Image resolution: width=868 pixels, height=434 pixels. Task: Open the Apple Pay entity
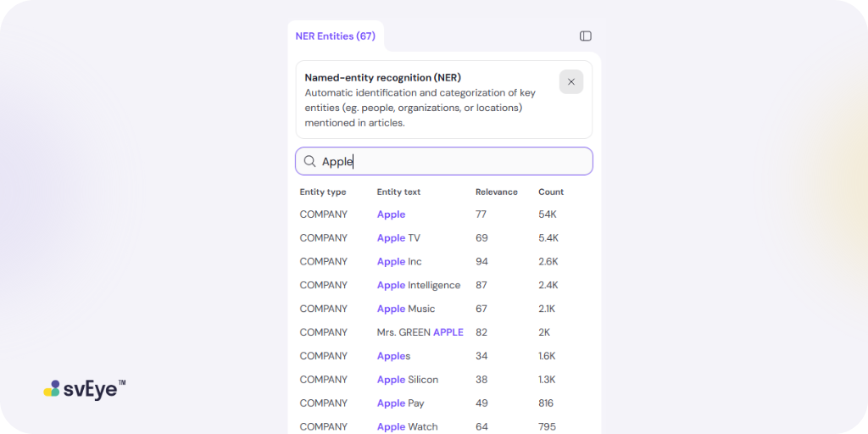tap(400, 403)
